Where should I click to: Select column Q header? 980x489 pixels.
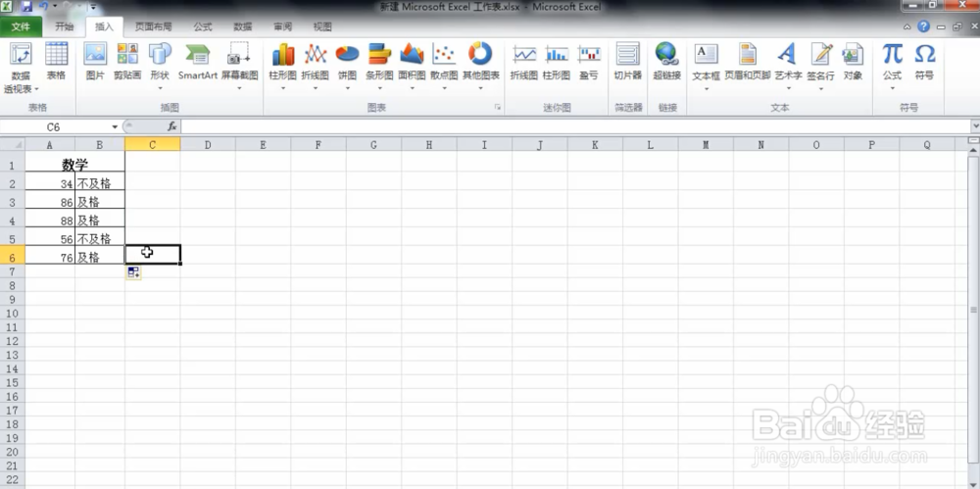pyautogui.click(x=927, y=144)
